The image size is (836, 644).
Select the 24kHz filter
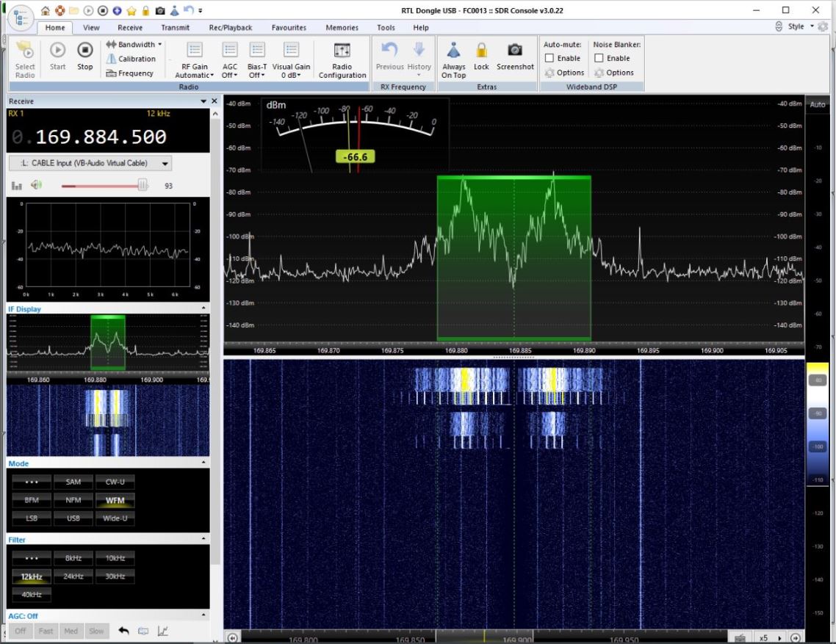click(73, 576)
